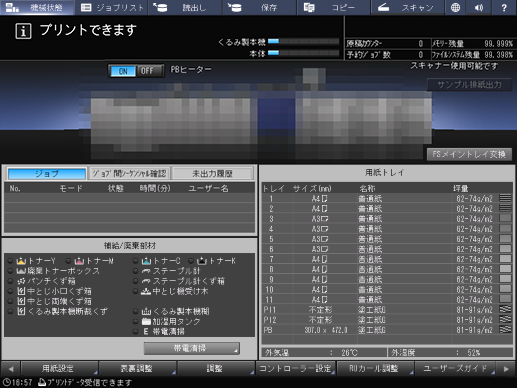Click the トナーK black toner icon
This screenshot has width=517, height=388.
coord(202,261)
